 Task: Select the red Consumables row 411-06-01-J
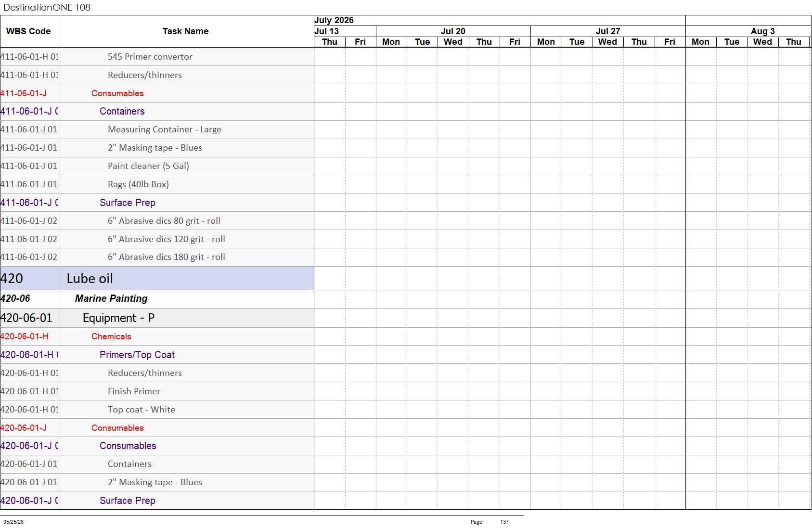coord(157,93)
